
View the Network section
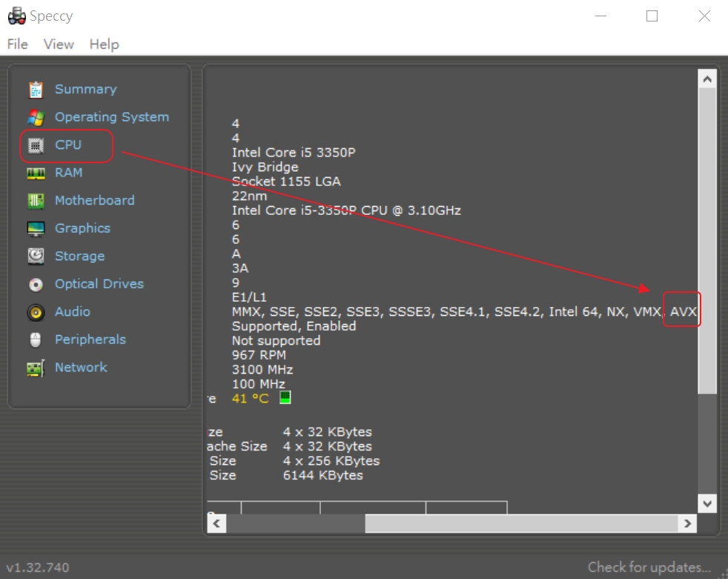click(81, 367)
